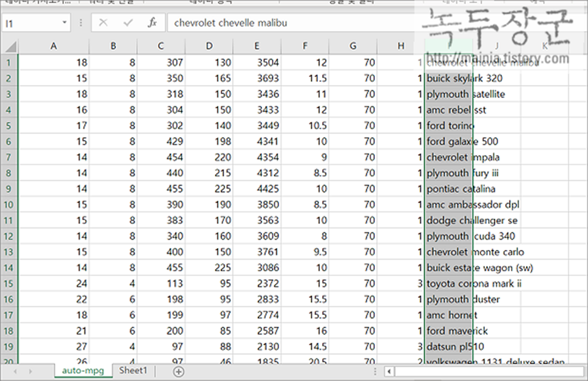The image size is (588, 381).
Task: Switch to the Sheet1 tab
Action: tap(133, 371)
